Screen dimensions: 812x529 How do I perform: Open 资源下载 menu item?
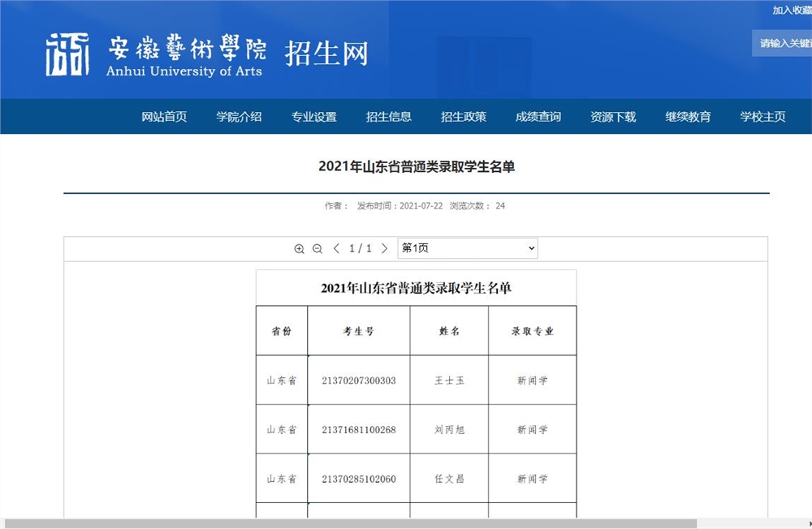613,117
